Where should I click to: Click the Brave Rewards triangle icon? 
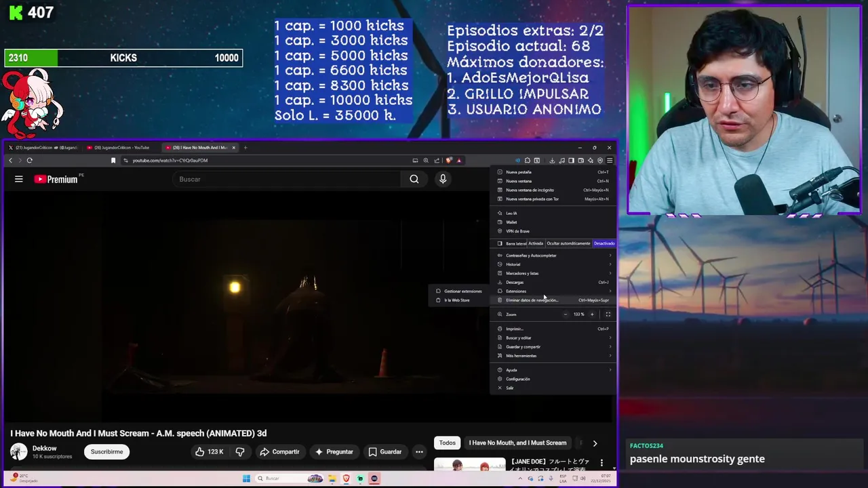point(459,161)
